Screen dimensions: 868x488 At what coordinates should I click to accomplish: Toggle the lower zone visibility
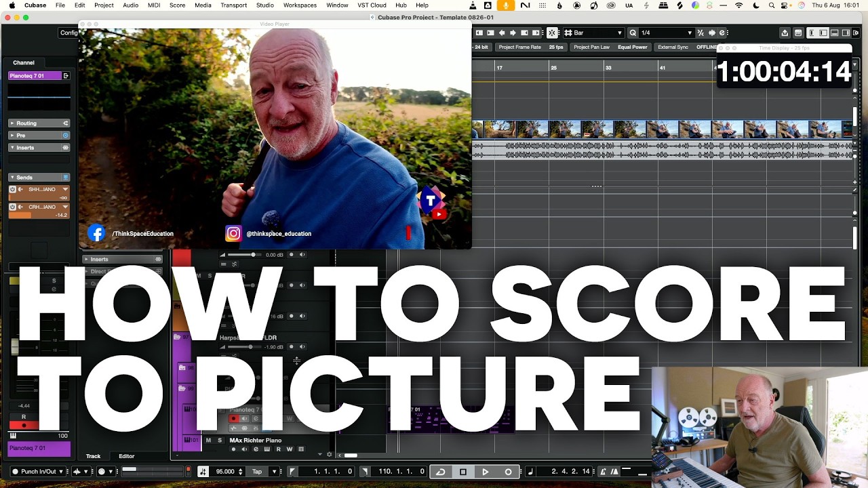pos(835,33)
